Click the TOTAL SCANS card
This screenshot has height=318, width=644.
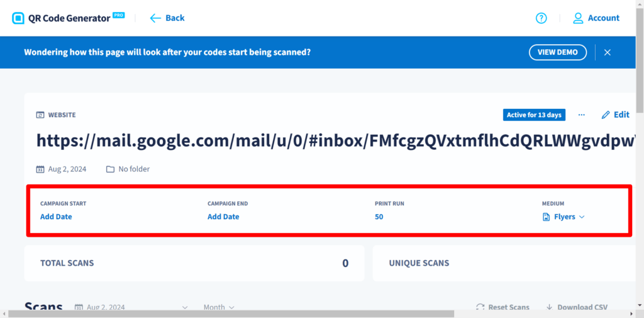pyautogui.click(x=194, y=263)
